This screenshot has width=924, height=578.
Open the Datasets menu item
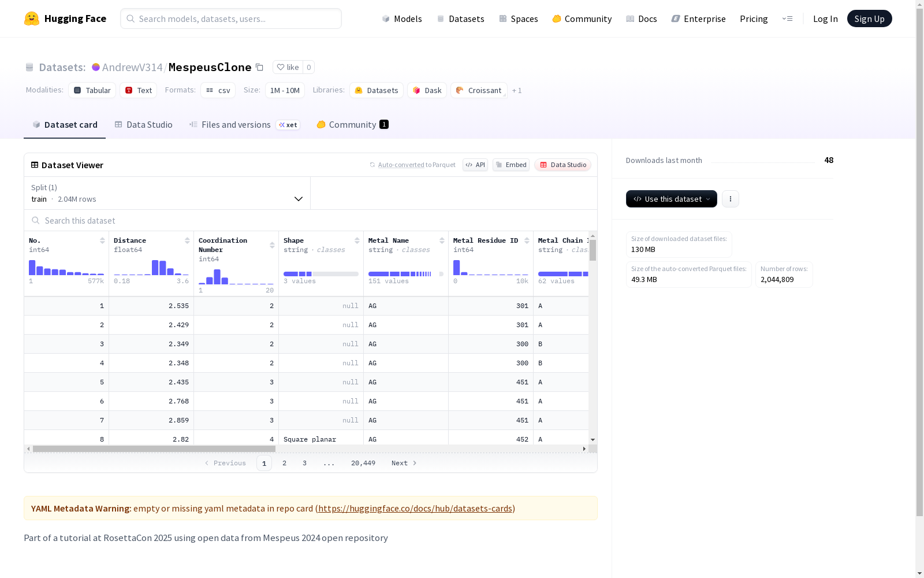pyautogui.click(x=460, y=18)
